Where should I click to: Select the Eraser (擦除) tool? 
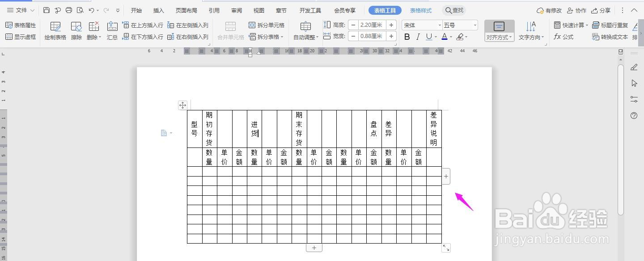click(76, 30)
